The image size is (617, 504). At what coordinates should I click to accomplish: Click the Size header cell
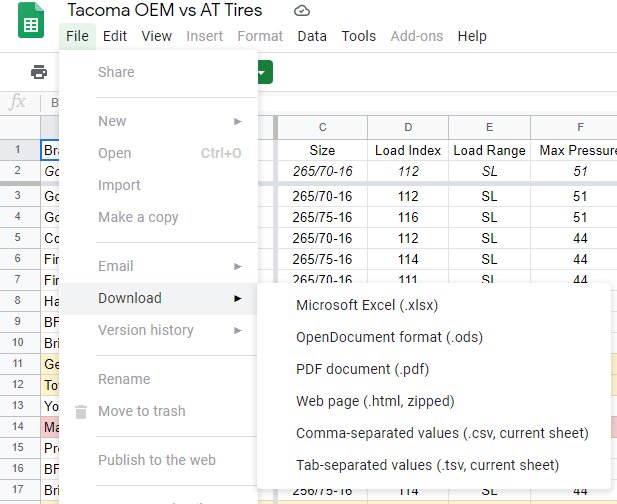click(323, 150)
